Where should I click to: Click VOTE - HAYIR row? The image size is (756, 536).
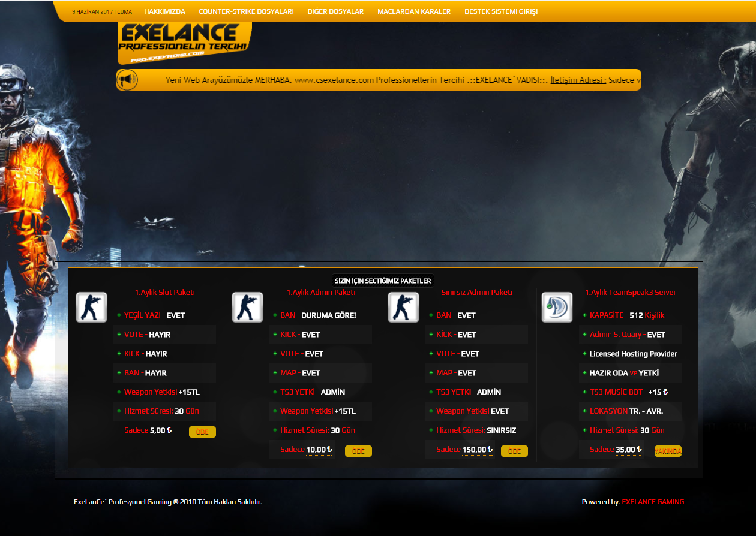(x=164, y=335)
